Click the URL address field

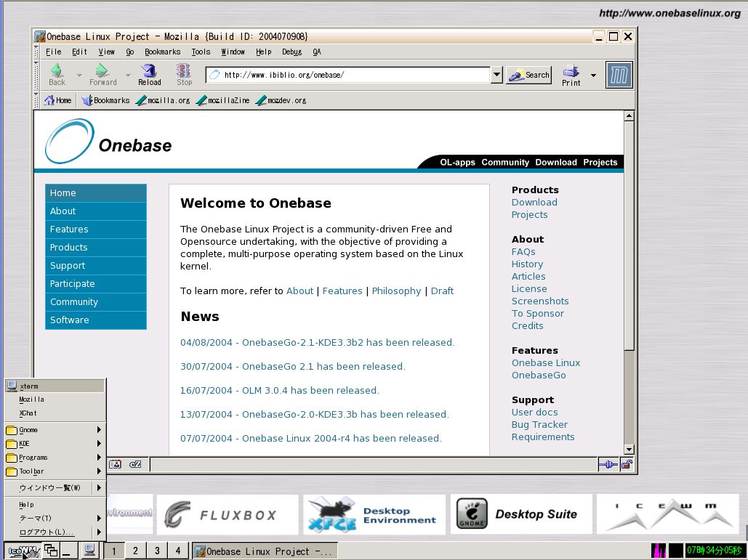[355, 75]
